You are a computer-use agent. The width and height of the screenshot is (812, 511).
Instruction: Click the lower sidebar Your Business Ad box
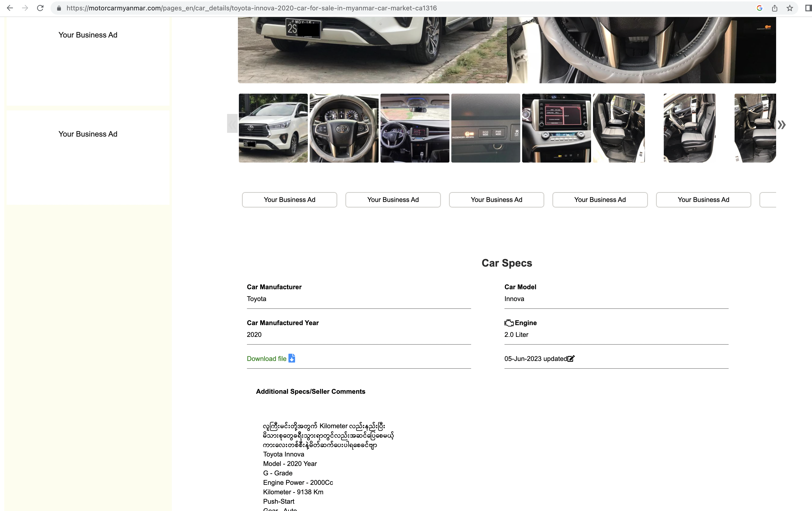coord(88,158)
